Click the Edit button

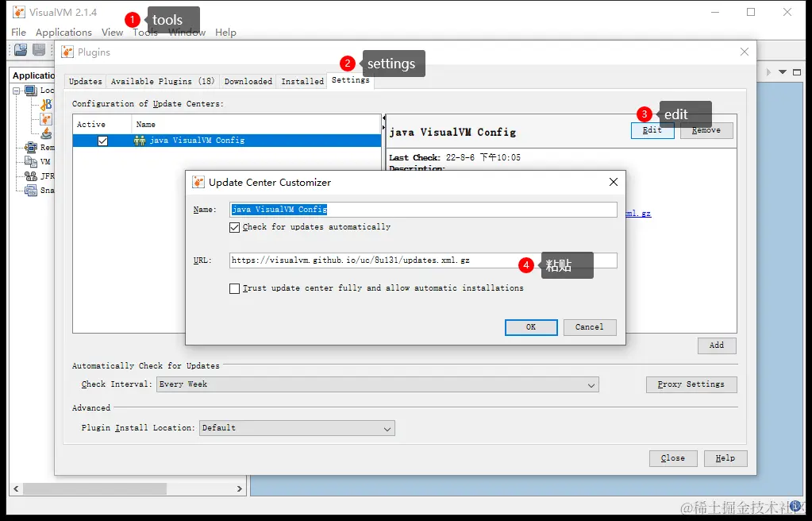[x=652, y=130]
